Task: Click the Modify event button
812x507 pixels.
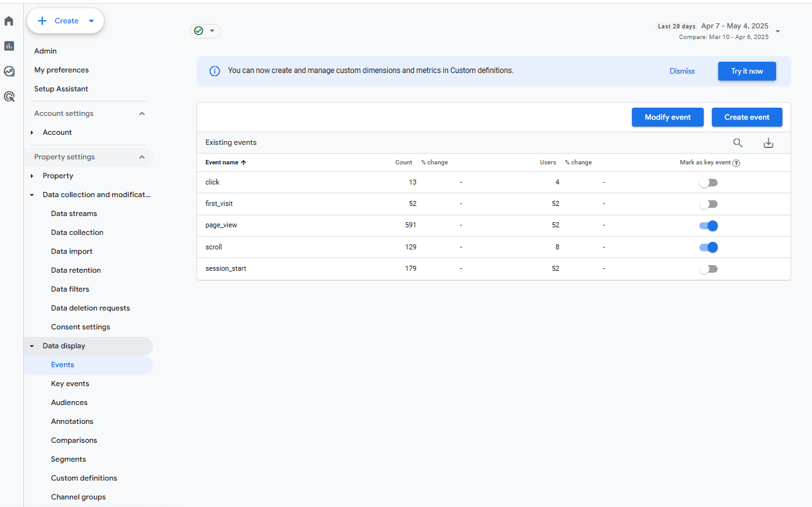Action: 668,117
